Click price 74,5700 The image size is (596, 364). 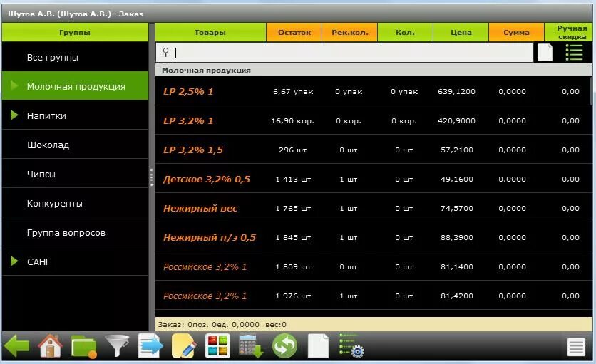(x=457, y=208)
